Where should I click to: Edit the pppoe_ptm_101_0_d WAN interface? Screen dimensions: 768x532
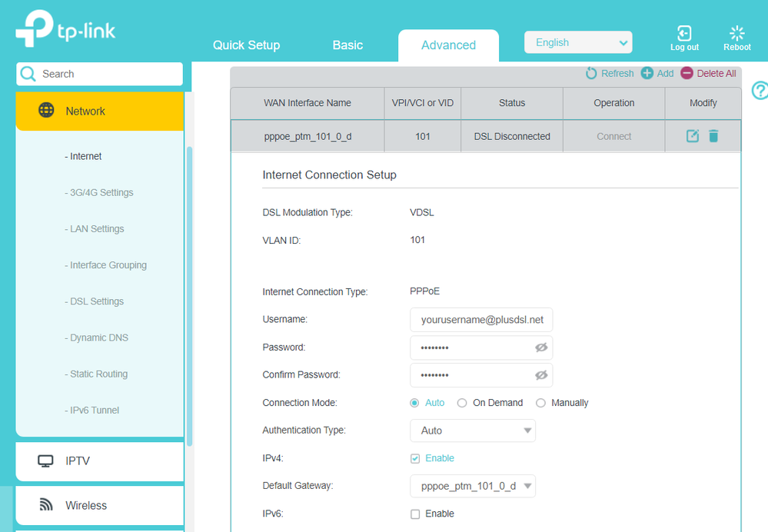tap(693, 136)
